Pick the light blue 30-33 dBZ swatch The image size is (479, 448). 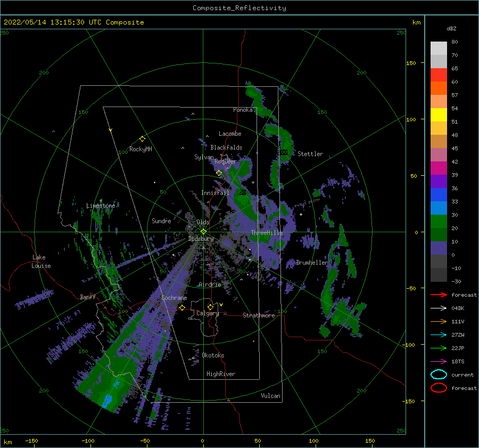(x=439, y=208)
